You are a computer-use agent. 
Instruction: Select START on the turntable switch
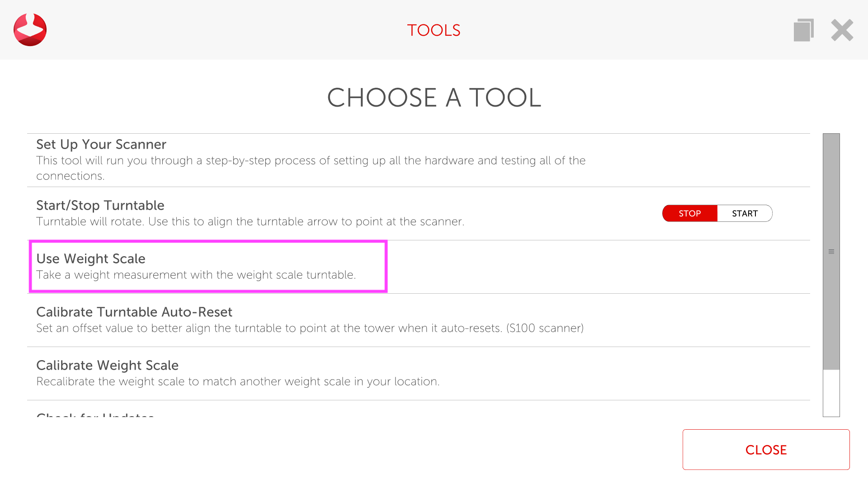coord(745,213)
